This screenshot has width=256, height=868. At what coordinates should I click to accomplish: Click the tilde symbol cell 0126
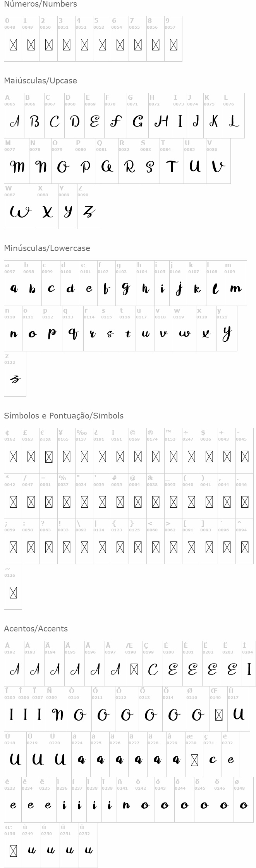(13, 587)
